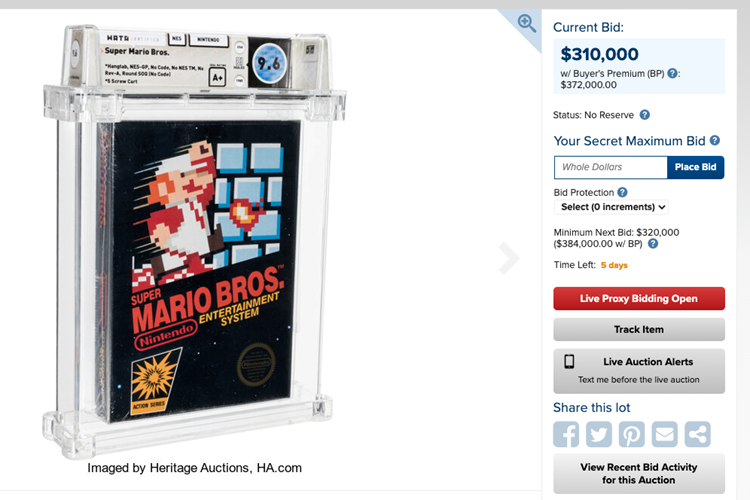750x500 pixels.
Task: Click the Place Bid button
Action: (695, 167)
